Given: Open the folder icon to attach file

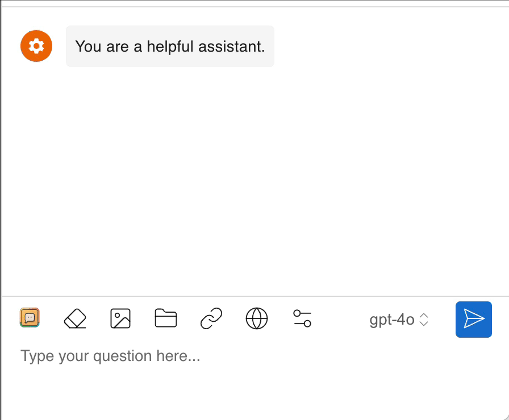Looking at the screenshot, I should (165, 318).
